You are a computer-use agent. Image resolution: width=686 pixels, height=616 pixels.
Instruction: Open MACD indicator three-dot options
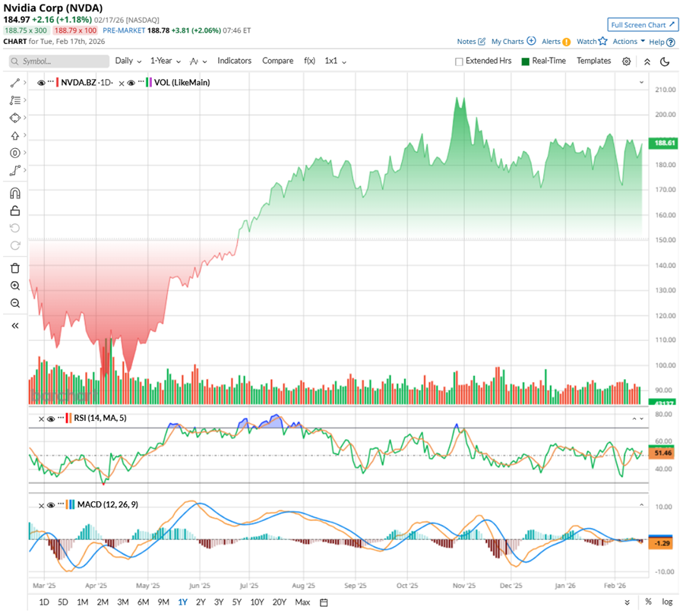tap(60, 504)
